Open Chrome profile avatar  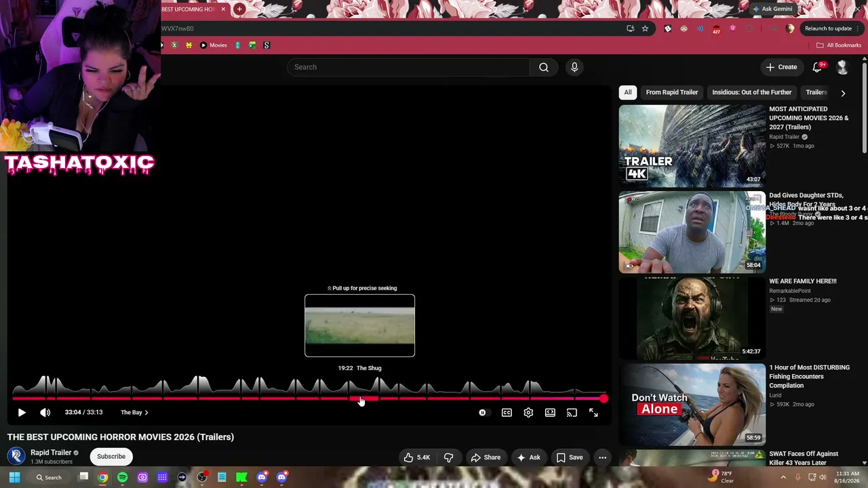tap(790, 28)
